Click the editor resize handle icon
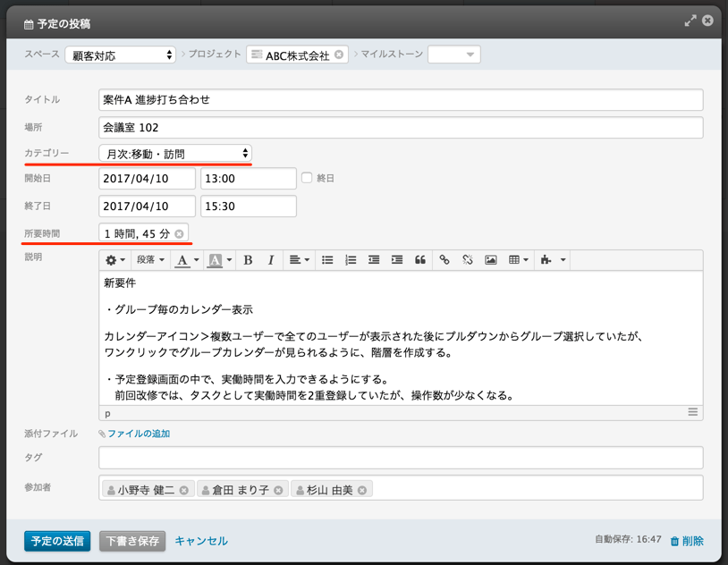The image size is (728, 565). tap(693, 412)
